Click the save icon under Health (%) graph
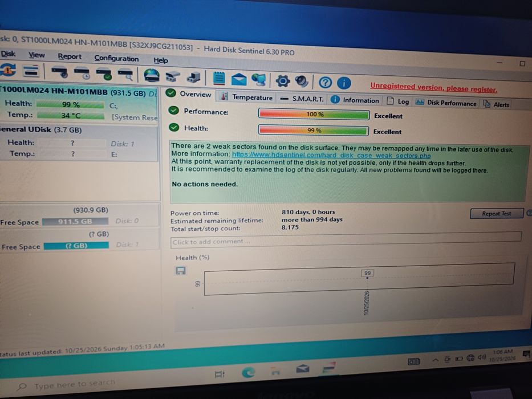Viewport: 532px width, 399px height. 181,270
